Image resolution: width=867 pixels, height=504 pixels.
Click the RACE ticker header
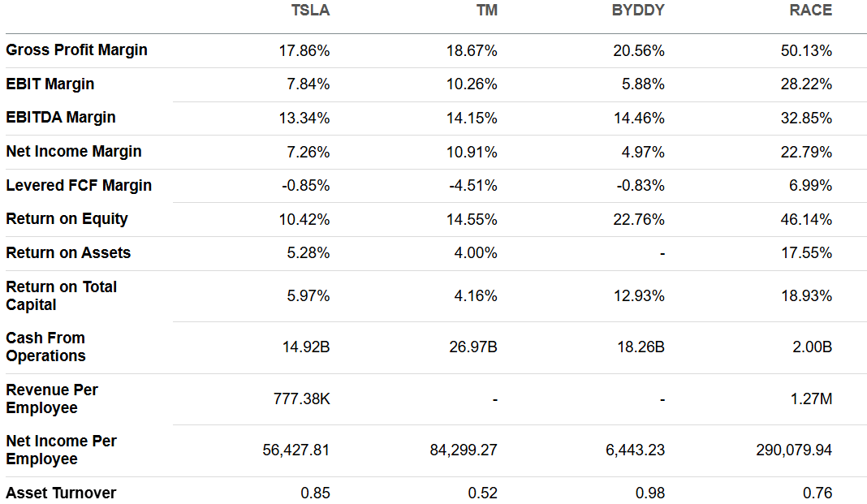click(x=810, y=11)
